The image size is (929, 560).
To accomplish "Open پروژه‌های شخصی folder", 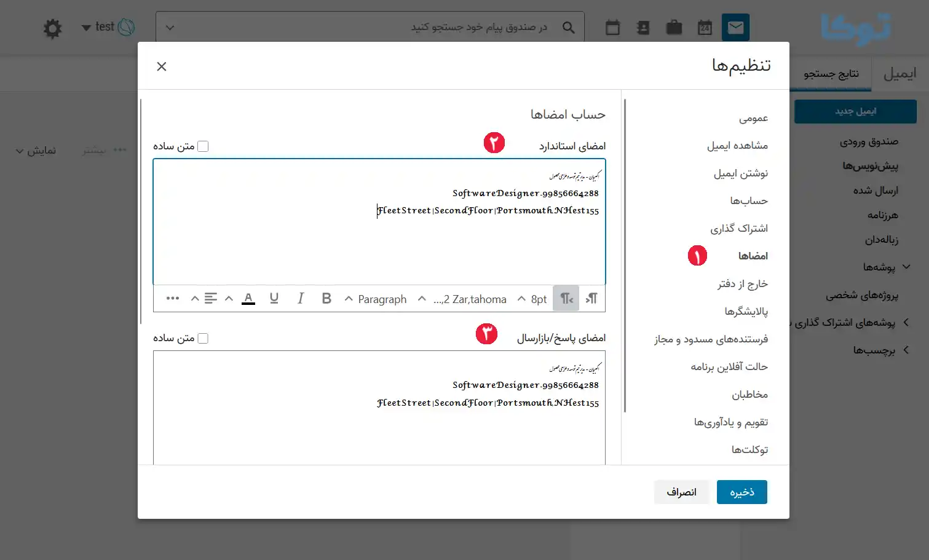I will pos(861,295).
